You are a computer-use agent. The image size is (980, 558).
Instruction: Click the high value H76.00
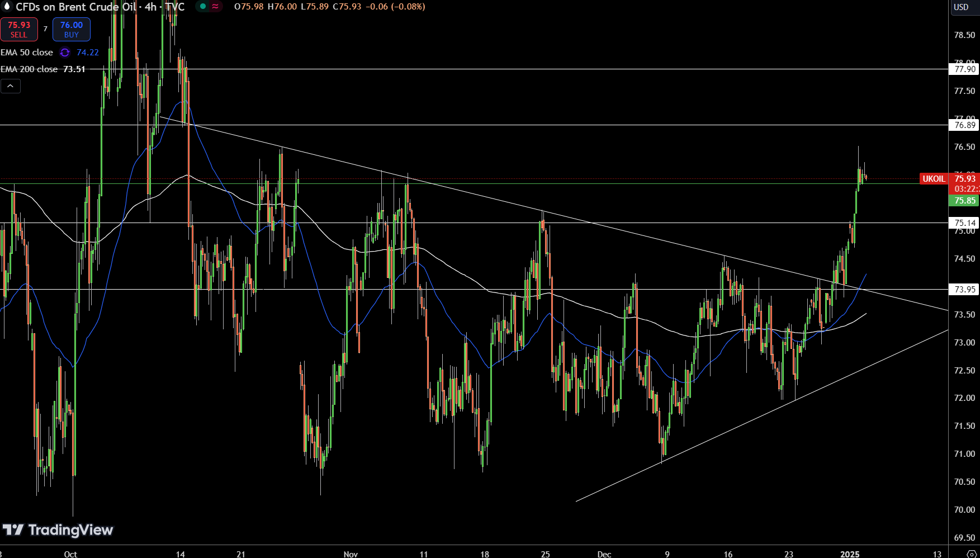click(x=282, y=7)
